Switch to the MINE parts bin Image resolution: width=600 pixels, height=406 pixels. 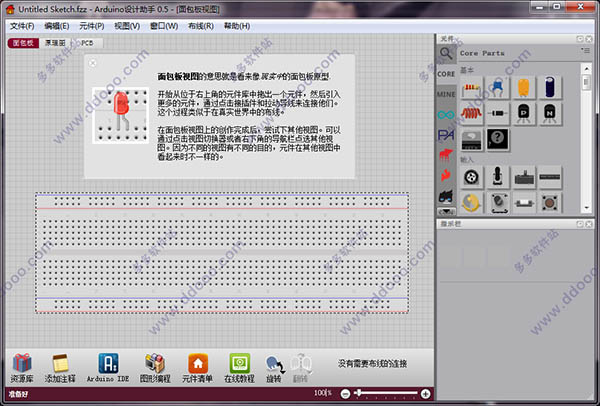[446, 94]
